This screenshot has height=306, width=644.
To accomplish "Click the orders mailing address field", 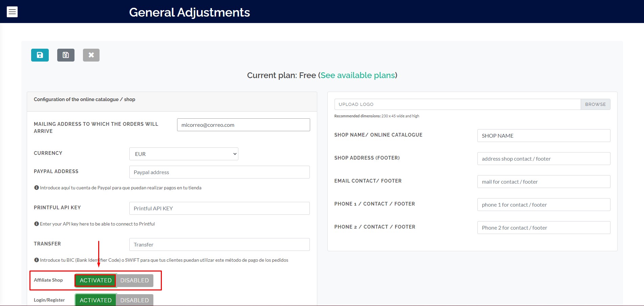I will click(243, 125).
